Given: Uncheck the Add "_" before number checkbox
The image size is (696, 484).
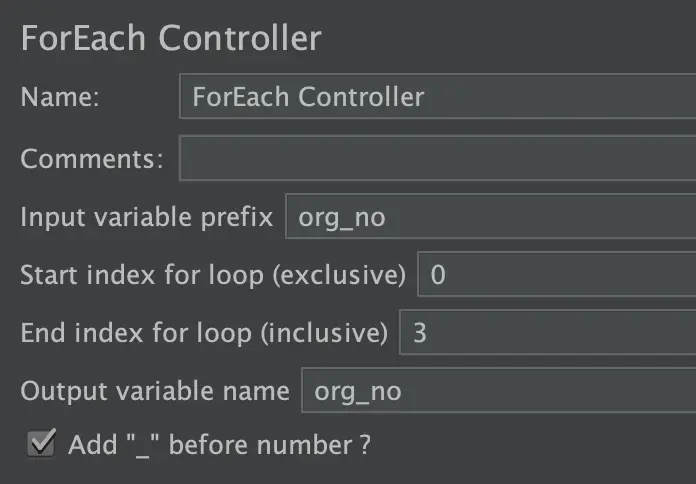Looking at the screenshot, I should point(41,443).
